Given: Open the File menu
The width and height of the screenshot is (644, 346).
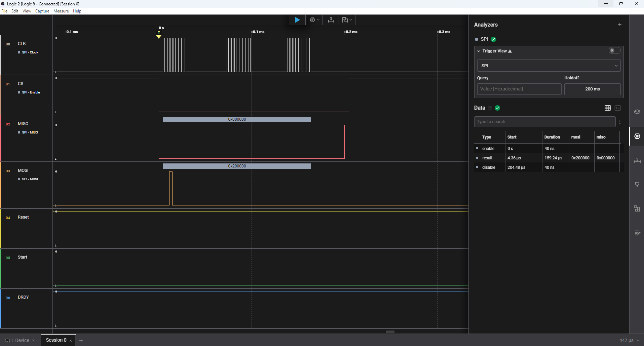Looking at the screenshot, I should pos(4,11).
